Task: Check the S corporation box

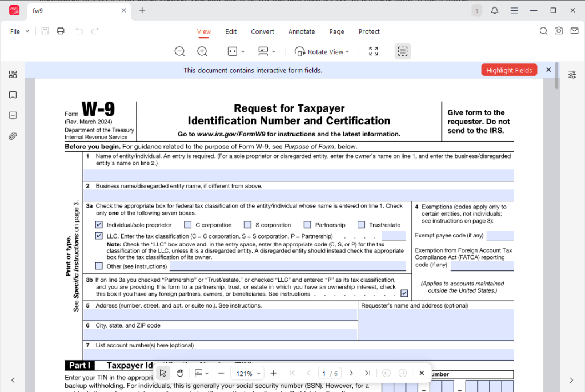Action: [x=248, y=225]
